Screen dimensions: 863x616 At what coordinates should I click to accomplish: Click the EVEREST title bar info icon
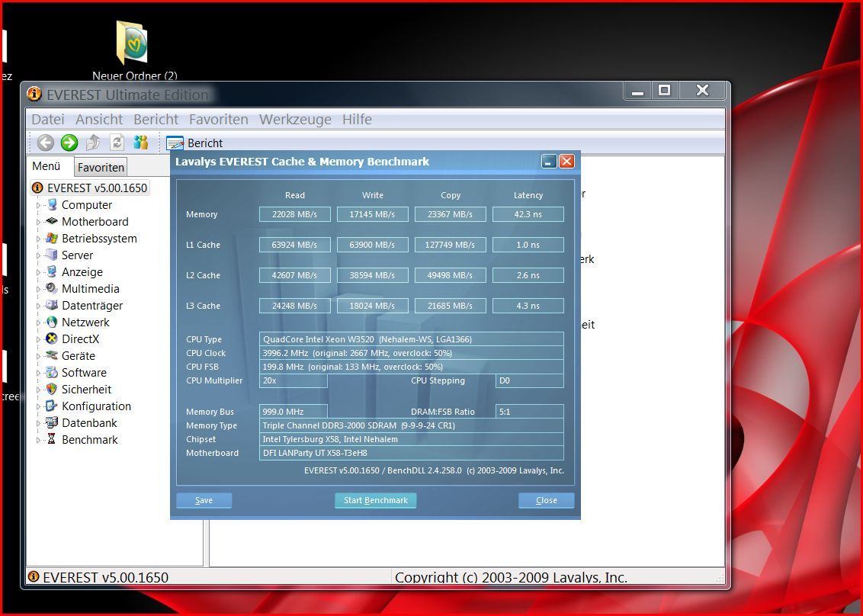point(34,94)
